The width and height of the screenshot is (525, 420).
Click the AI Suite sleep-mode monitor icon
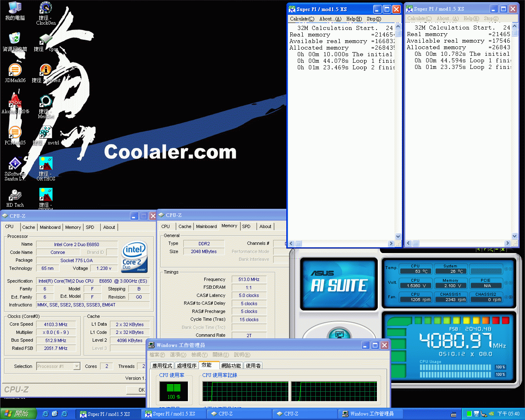339,334
